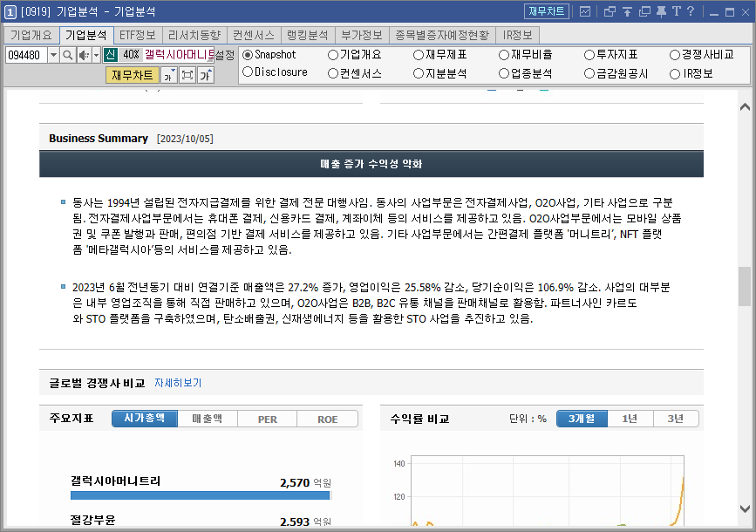
Task: Click the chart icon in title bar
Action: tap(585, 11)
